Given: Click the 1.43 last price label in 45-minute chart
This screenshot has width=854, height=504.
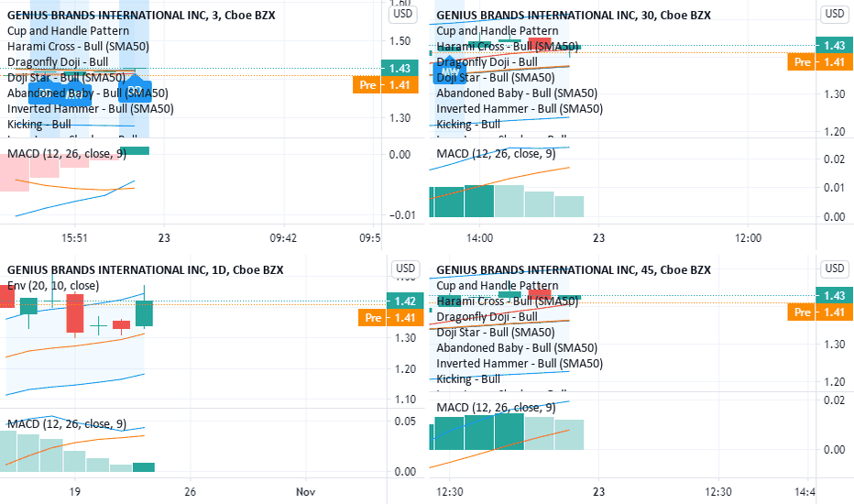Looking at the screenshot, I should (x=835, y=295).
